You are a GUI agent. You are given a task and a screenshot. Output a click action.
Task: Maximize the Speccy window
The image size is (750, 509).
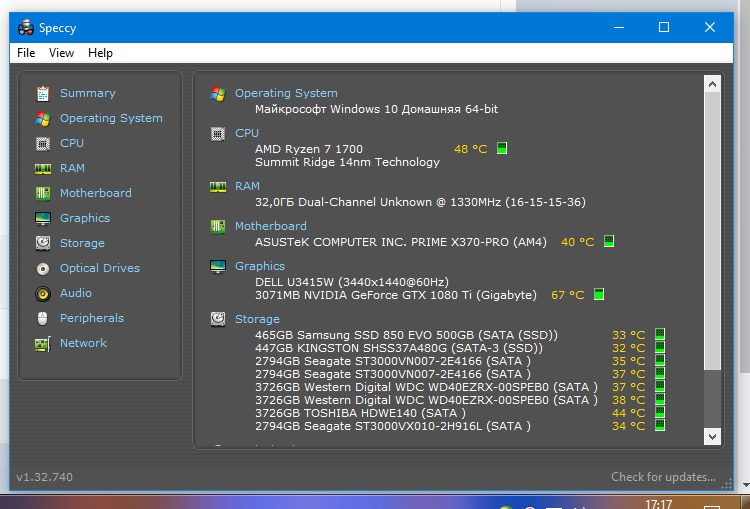tap(664, 27)
